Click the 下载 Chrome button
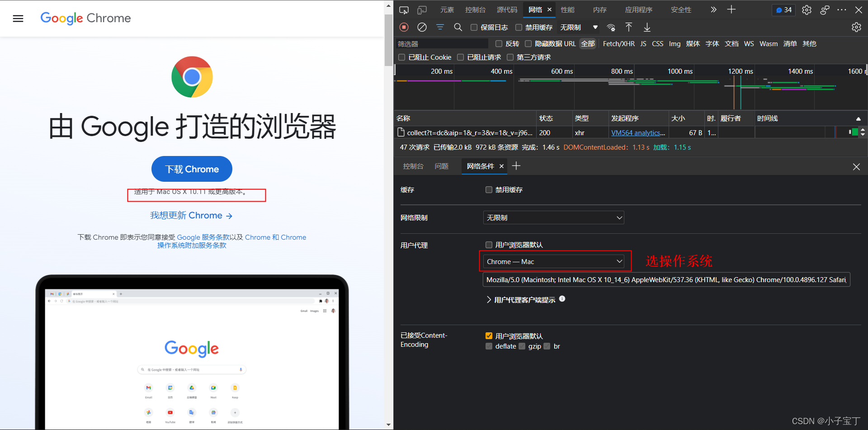 tap(192, 169)
